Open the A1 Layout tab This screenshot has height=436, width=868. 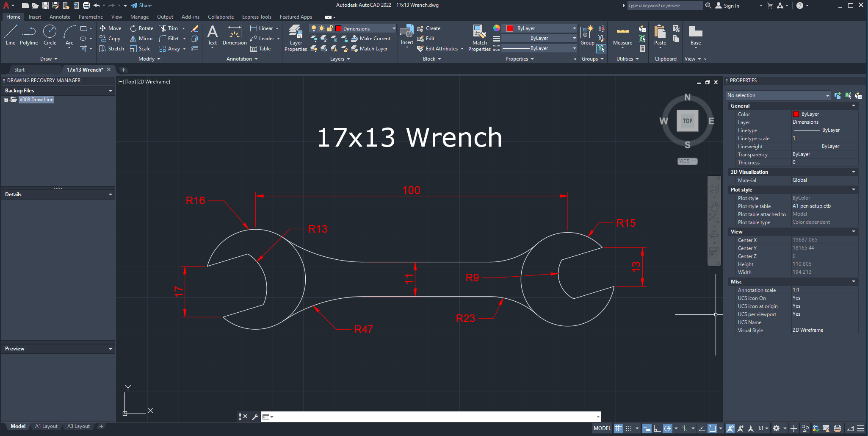pyautogui.click(x=46, y=426)
